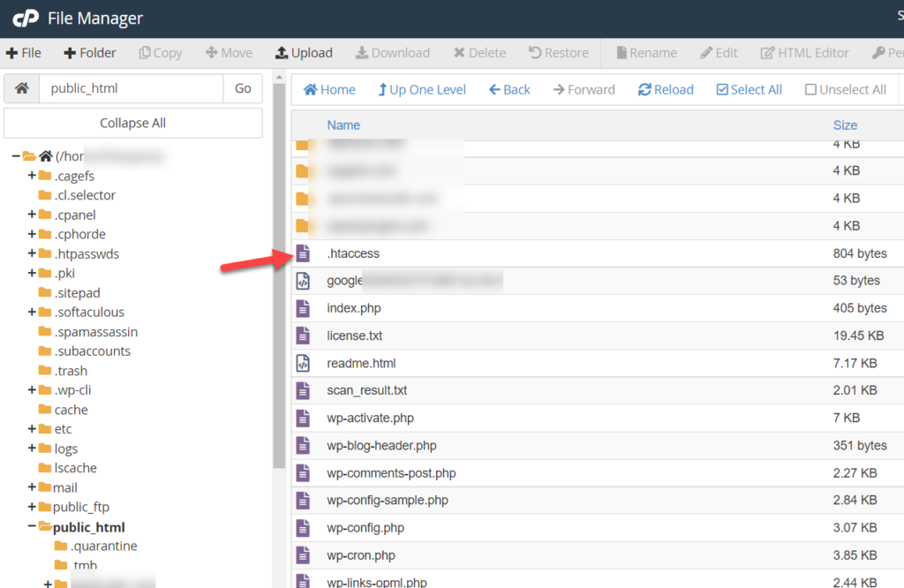The width and height of the screenshot is (904, 588).
Task: Create a new folder with + Folder
Action: [x=90, y=53]
